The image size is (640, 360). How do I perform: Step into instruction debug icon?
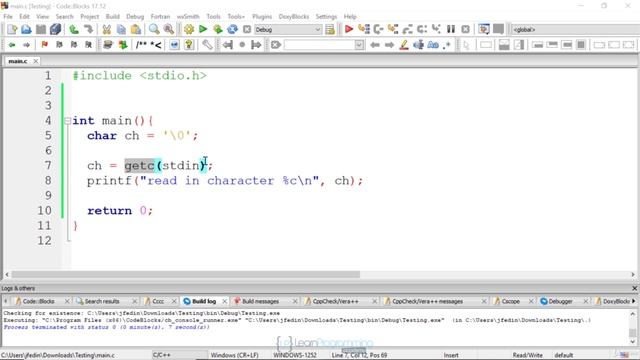point(436,29)
